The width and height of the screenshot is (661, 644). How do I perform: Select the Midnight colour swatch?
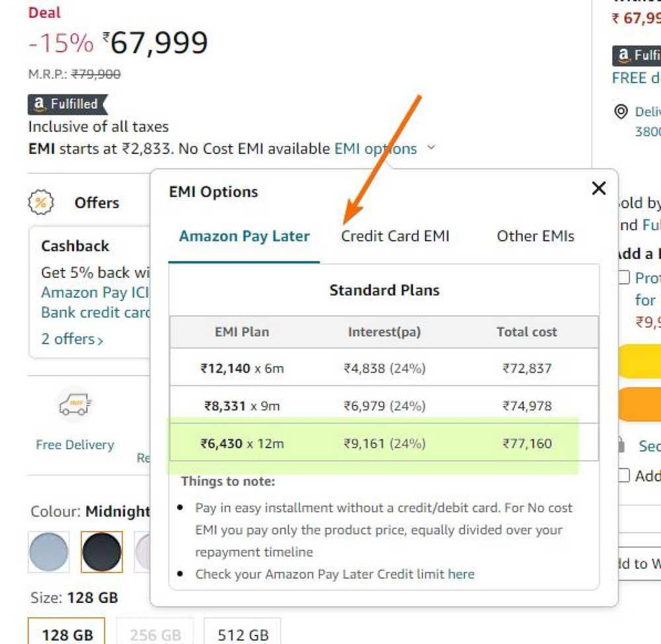pos(102,552)
